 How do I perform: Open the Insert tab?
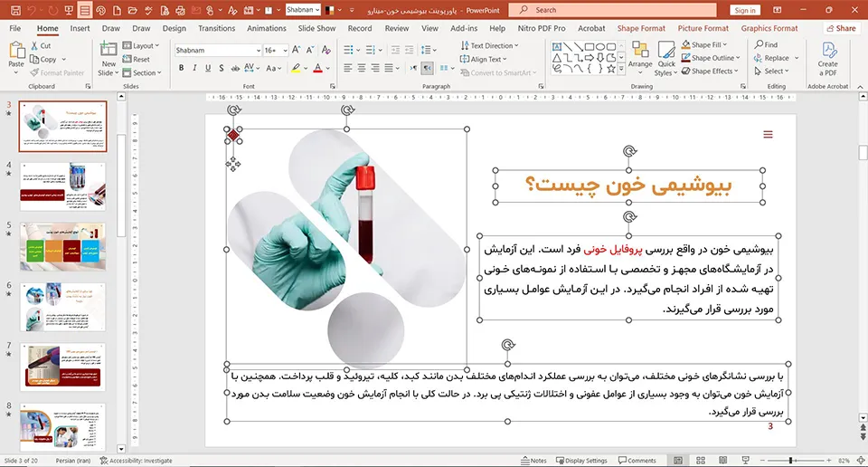[x=80, y=28]
